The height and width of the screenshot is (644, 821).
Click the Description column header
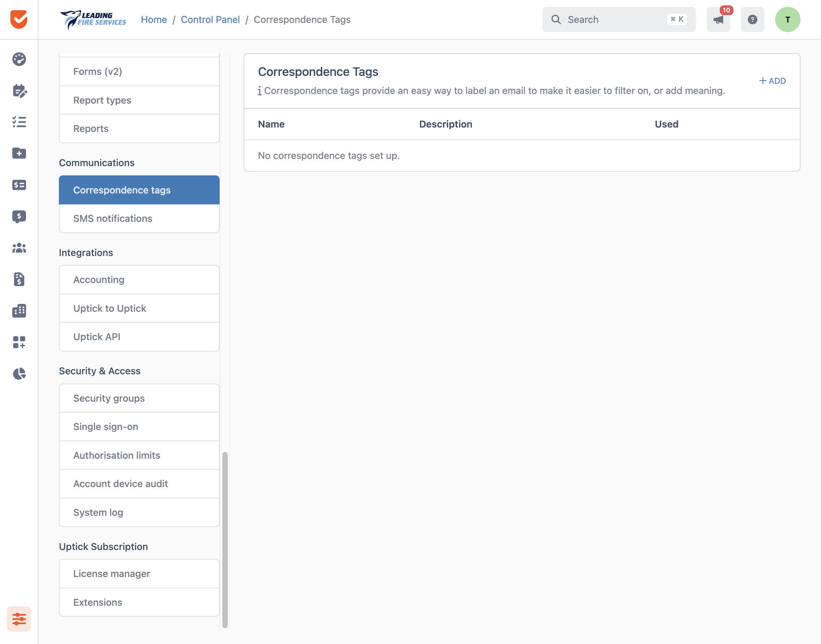[446, 124]
